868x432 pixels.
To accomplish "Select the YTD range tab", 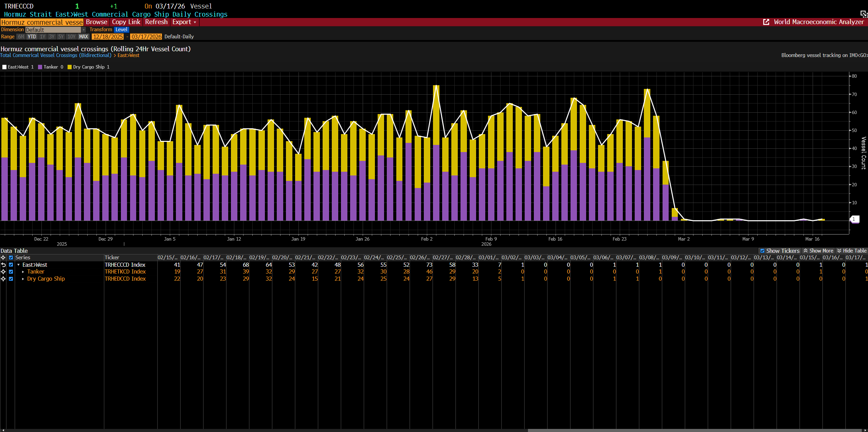I will point(32,37).
